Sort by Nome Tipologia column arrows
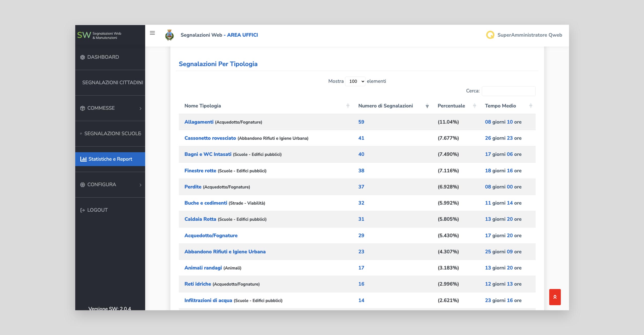644x335 pixels. click(x=348, y=106)
